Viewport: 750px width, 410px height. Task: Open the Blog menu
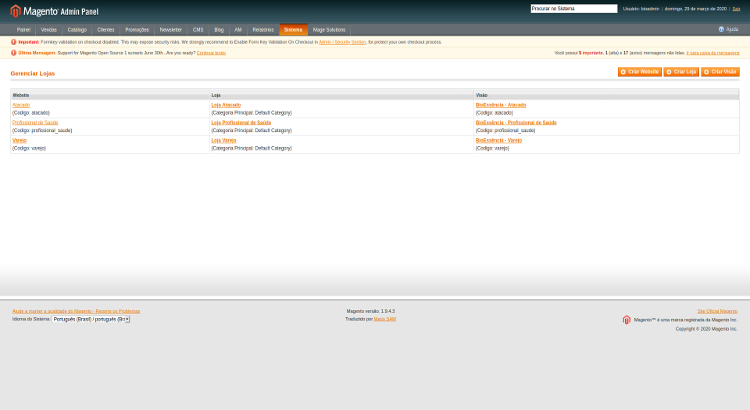click(x=219, y=30)
